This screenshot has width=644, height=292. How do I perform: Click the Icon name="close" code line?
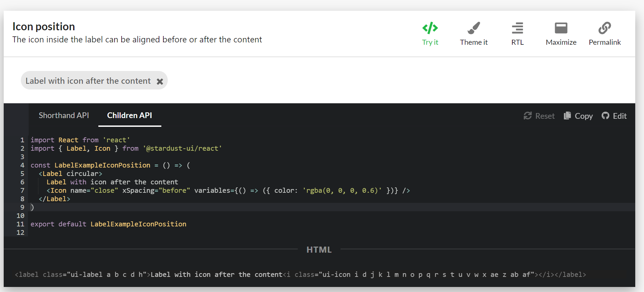(228, 190)
